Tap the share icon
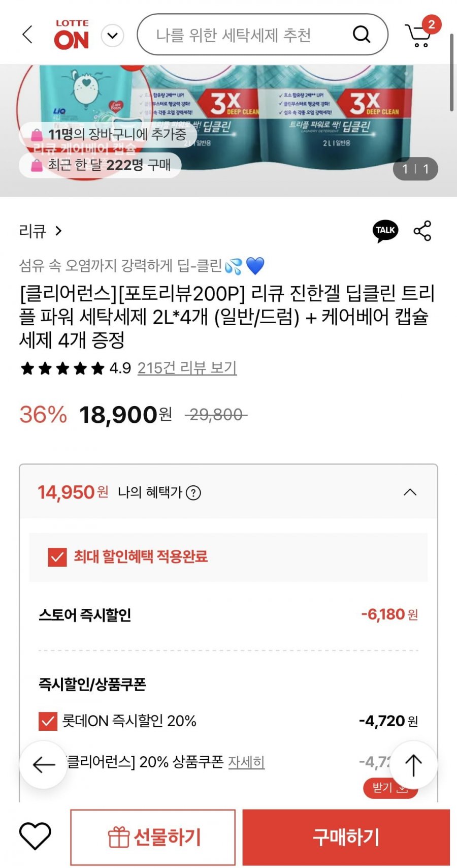This screenshot has height=868, width=457. click(x=422, y=231)
